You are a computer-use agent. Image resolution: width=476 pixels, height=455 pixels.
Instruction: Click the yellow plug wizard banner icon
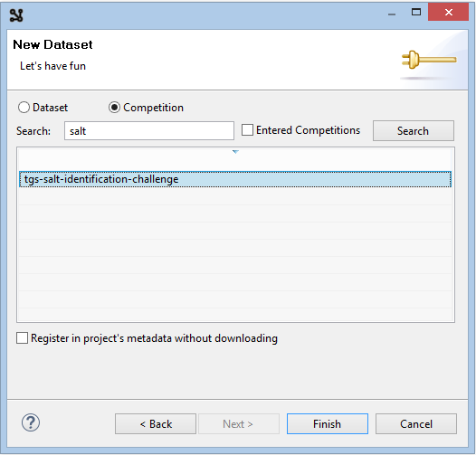(429, 60)
